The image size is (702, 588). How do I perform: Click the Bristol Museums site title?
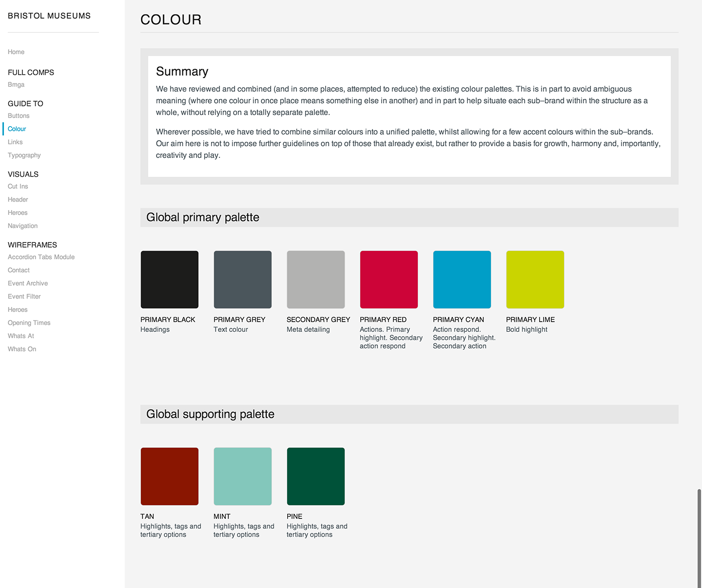point(49,16)
